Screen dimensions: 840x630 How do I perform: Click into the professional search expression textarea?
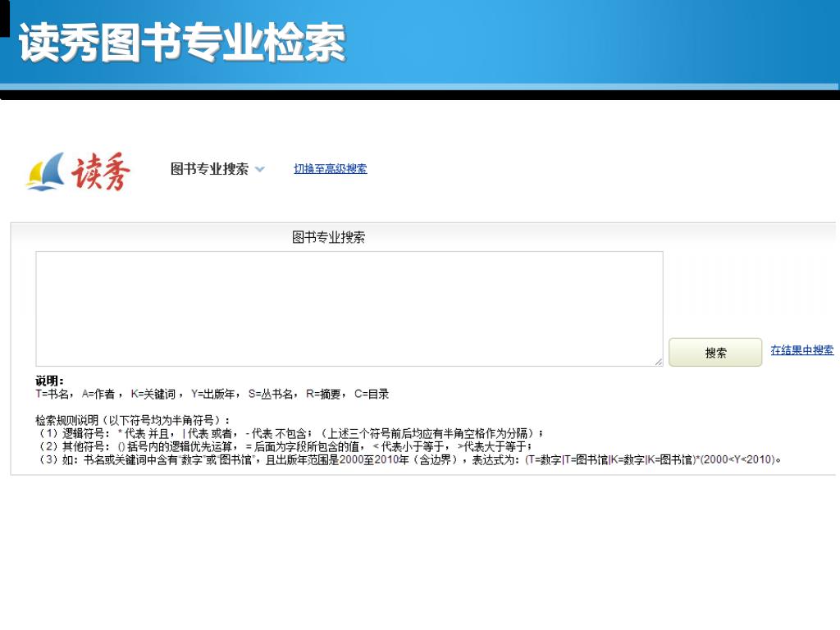[349, 308]
